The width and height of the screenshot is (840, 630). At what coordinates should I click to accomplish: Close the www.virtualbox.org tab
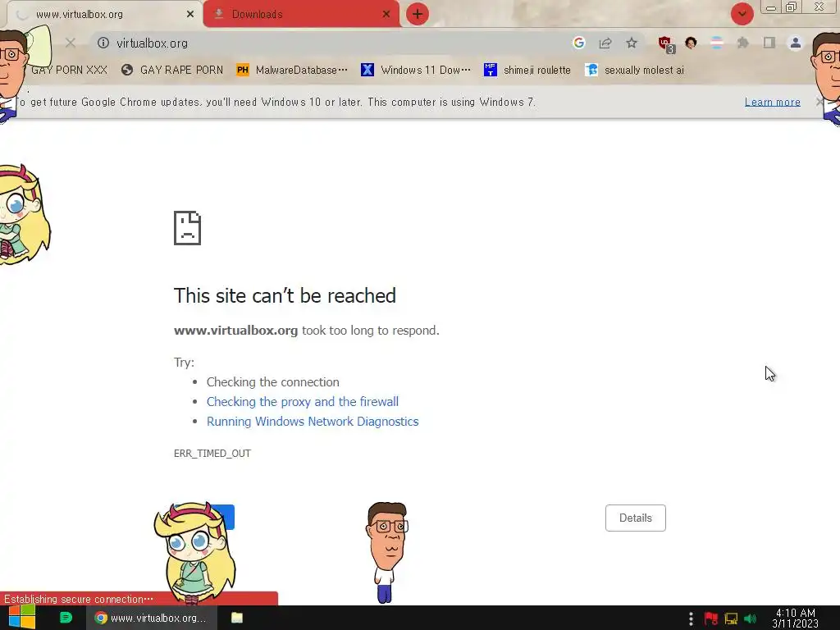190,14
